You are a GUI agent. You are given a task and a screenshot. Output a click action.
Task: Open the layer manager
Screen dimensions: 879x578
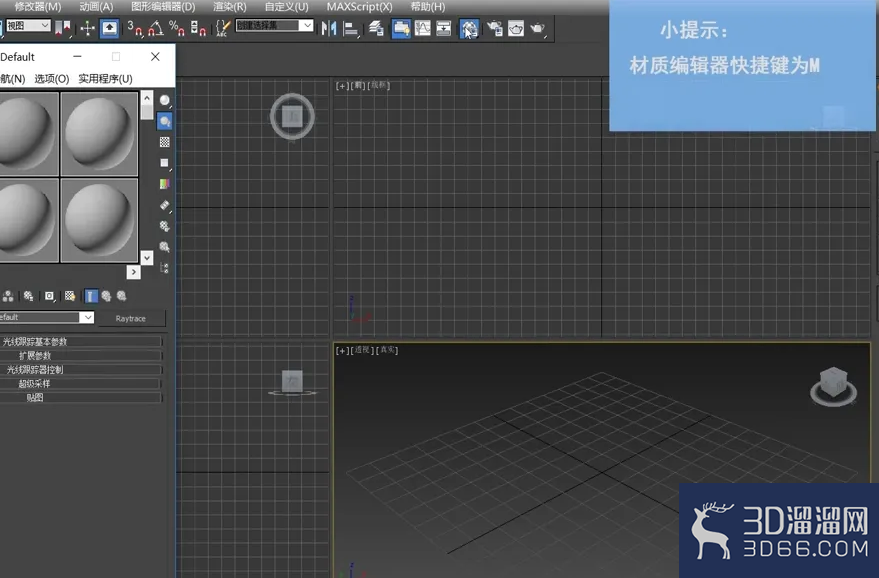point(376,28)
